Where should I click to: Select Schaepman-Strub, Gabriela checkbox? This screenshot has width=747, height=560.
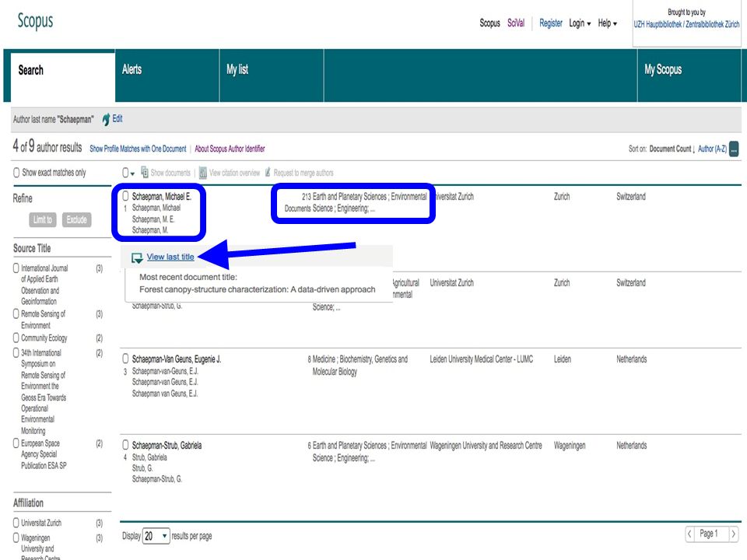coord(125,444)
